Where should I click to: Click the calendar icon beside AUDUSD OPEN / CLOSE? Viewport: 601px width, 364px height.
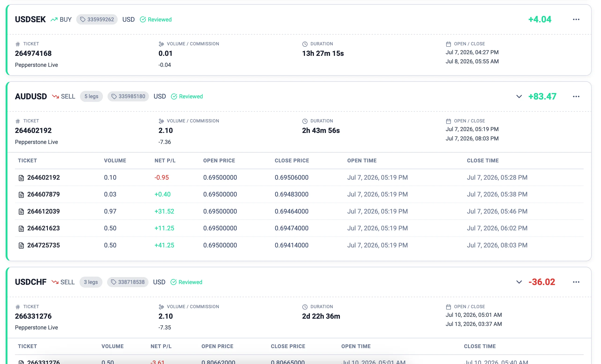point(448,121)
